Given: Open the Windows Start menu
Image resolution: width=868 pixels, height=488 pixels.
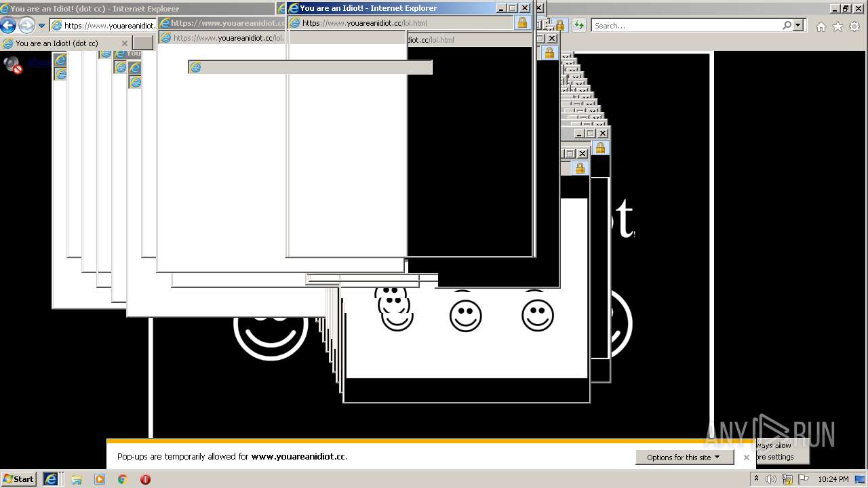Looking at the screenshot, I should point(19,479).
